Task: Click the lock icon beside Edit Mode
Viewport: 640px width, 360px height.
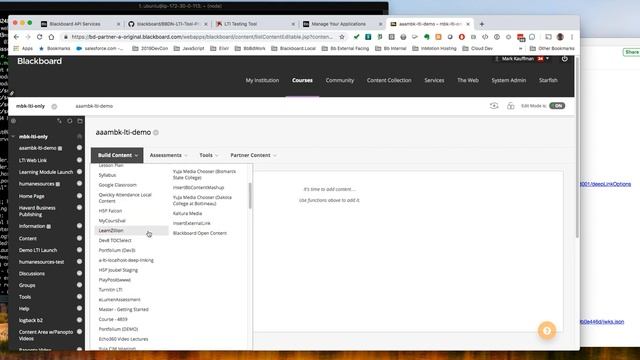Action: pos(511,106)
